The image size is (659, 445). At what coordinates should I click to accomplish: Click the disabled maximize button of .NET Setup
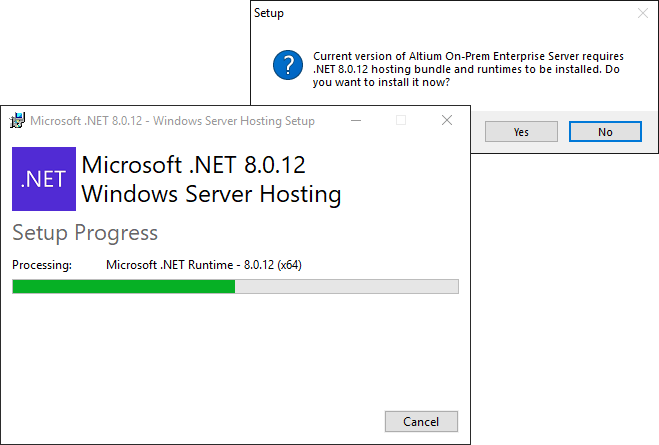pyautogui.click(x=401, y=121)
